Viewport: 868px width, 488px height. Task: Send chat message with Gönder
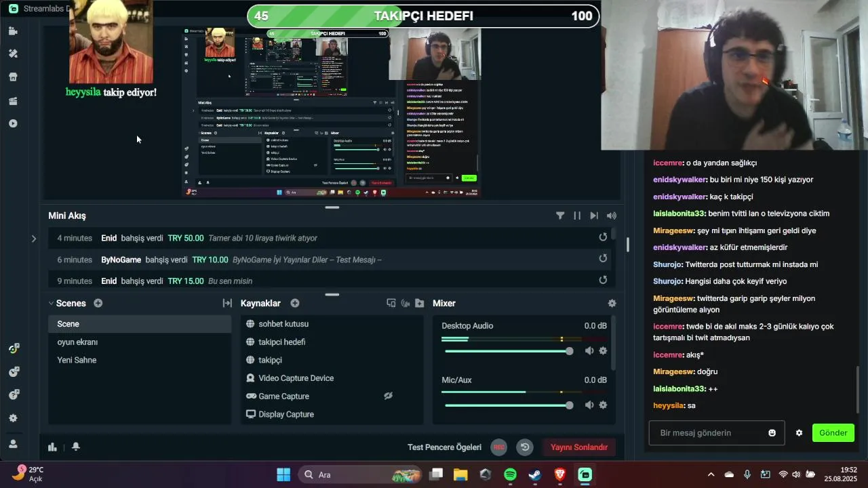833,432
